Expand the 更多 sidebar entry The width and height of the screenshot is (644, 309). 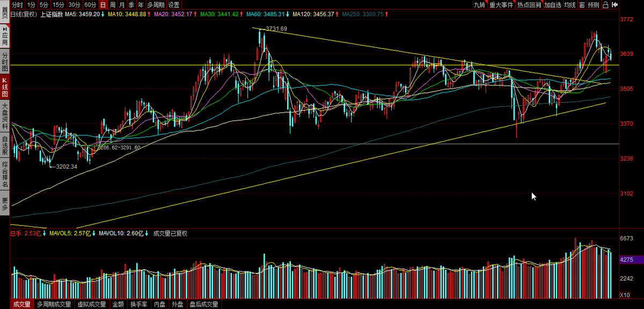pos(5,203)
